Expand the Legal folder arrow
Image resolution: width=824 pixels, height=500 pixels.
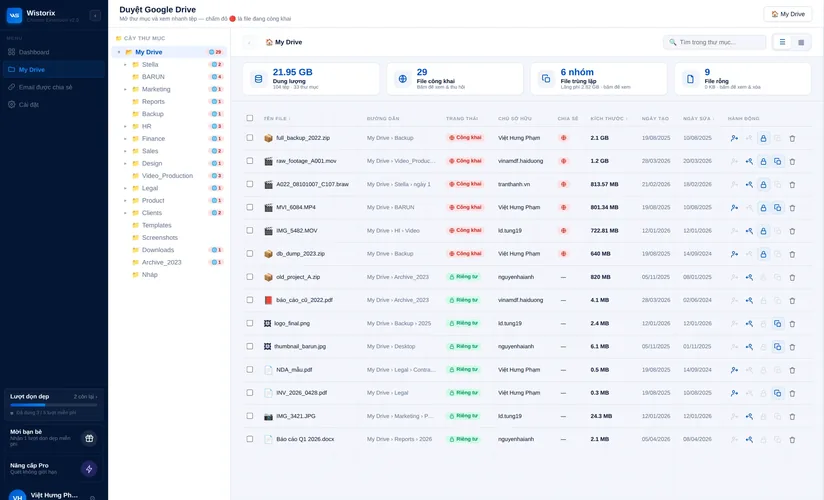pyautogui.click(x=125, y=188)
